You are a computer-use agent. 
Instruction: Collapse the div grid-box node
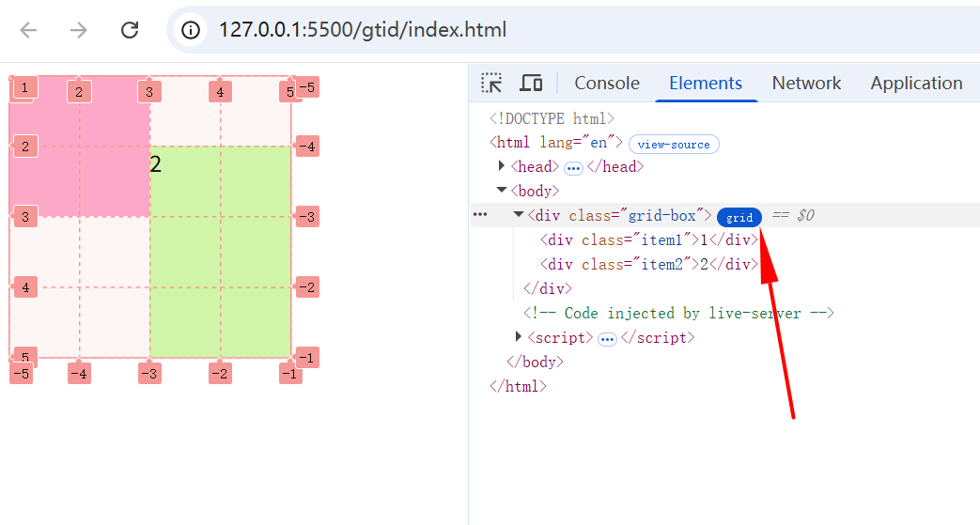[x=518, y=214]
